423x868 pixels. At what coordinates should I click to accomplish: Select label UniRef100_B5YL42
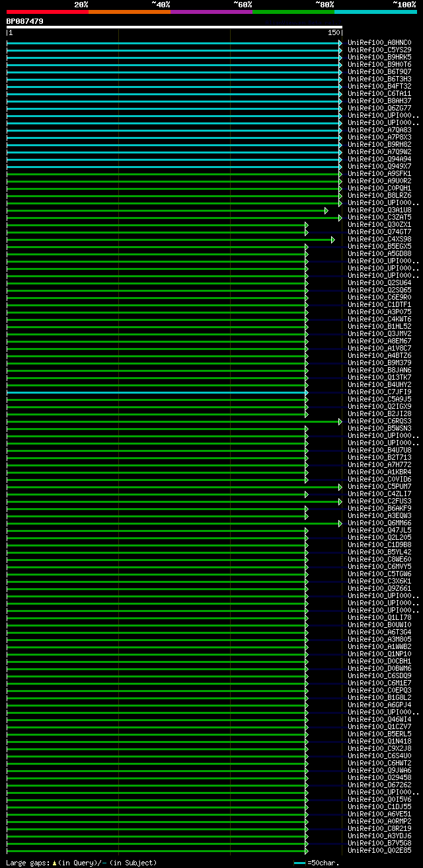pos(379,552)
